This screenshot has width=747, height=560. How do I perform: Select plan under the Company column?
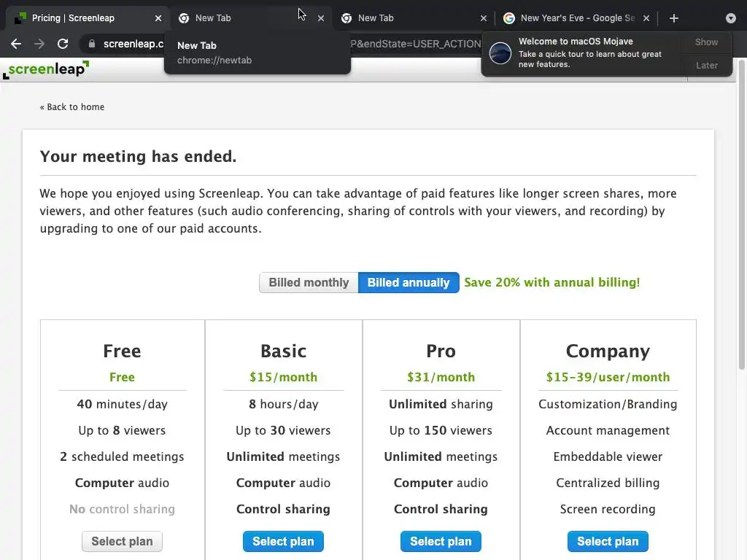pyautogui.click(x=608, y=542)
